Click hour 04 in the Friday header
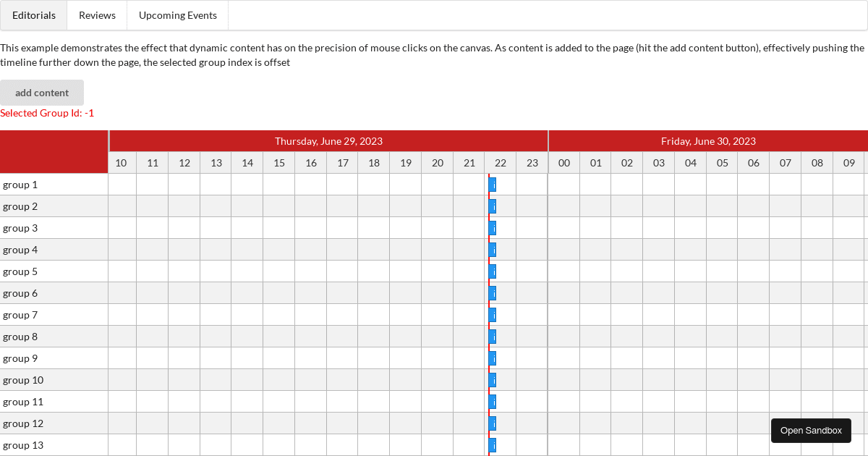This screenshot has height=456, width=868. coord(691,163)
